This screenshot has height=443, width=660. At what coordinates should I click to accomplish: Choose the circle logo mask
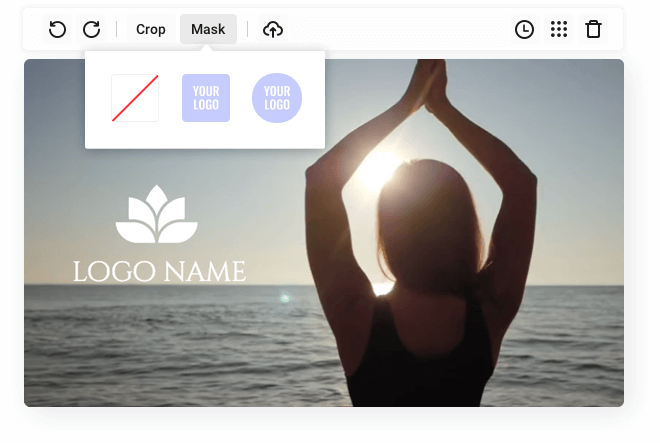[x=277, y=98]
